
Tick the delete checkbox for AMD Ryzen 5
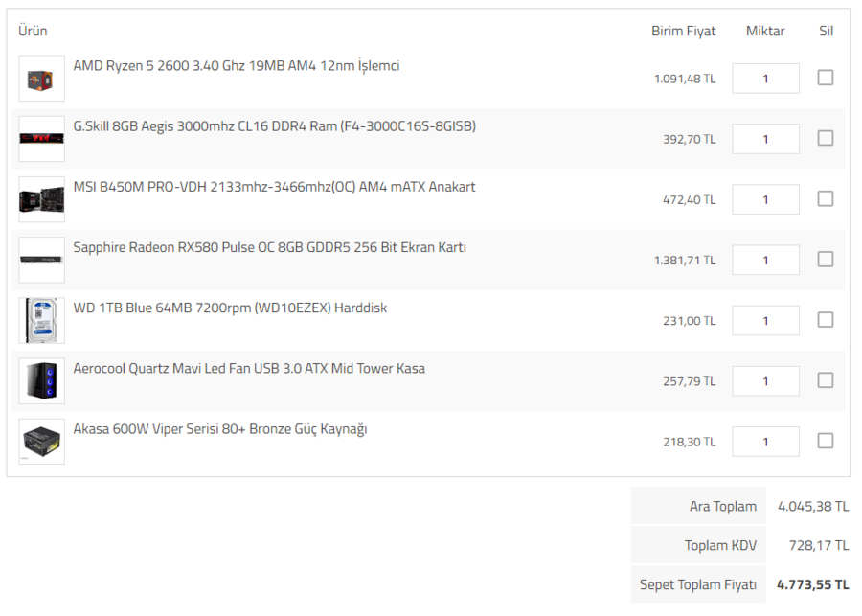coord(825,78)
